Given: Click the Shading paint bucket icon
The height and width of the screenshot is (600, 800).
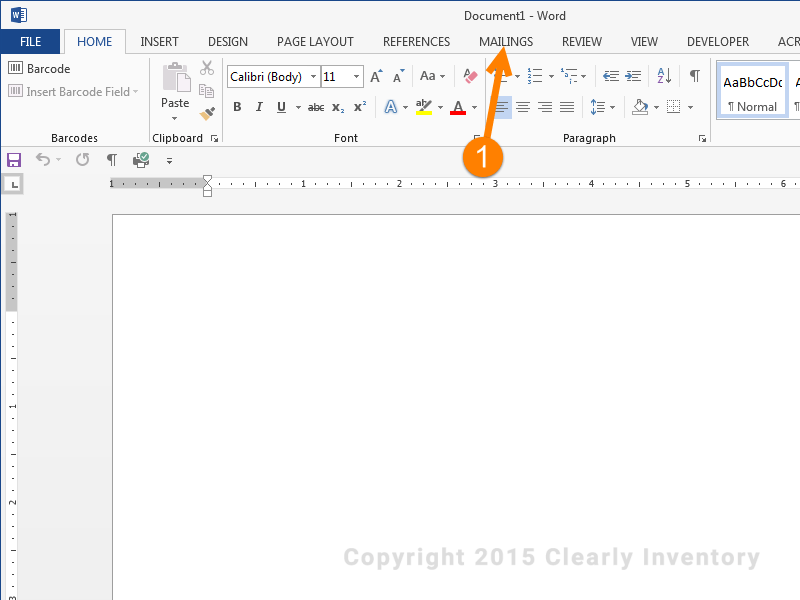Looking at the screenshot, I should (x=640, y=107).
